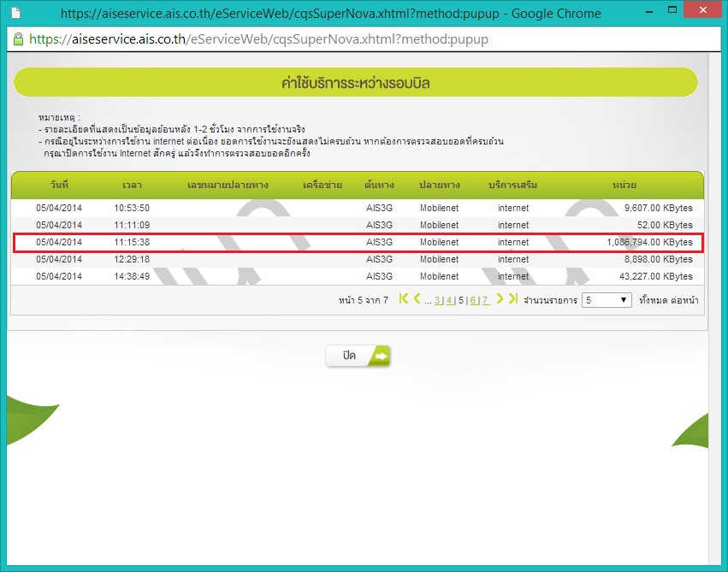Click the วันที่ column header
Image resolution: width=728 pixels, height=572 pixels.
click(x=59, y=185)
